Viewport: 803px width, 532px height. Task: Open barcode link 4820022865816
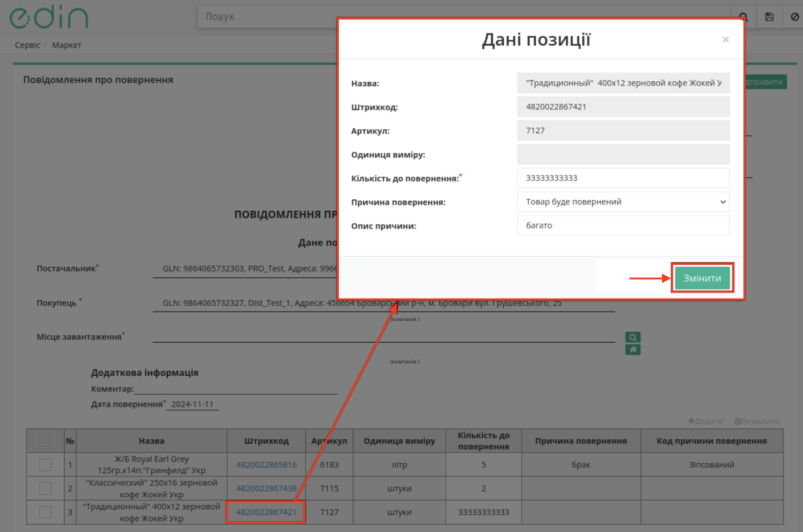(x=266, y=465)
